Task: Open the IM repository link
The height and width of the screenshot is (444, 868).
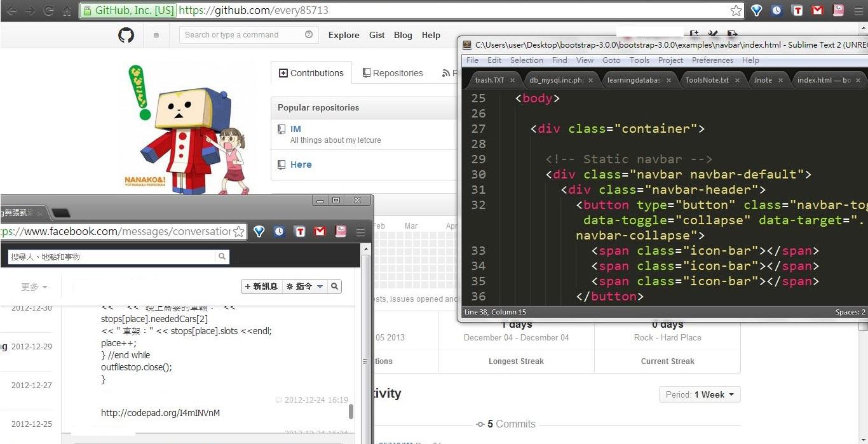Action: click(x=295, y=129)
